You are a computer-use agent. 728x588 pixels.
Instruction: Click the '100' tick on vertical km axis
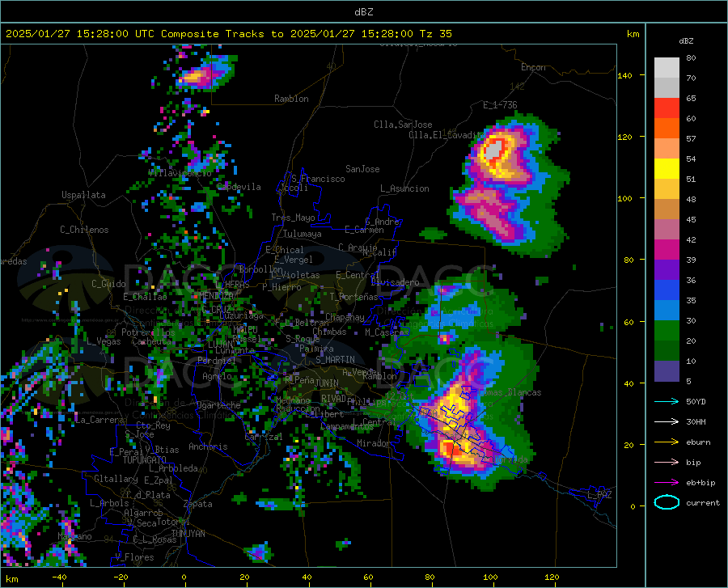click(x=624, y=198)
